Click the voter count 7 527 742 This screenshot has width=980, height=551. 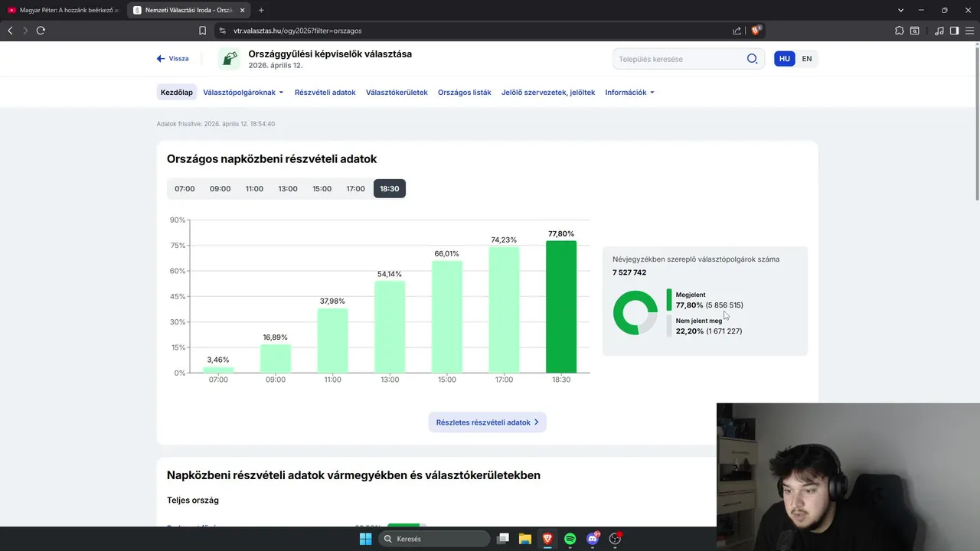click(629, 272)
